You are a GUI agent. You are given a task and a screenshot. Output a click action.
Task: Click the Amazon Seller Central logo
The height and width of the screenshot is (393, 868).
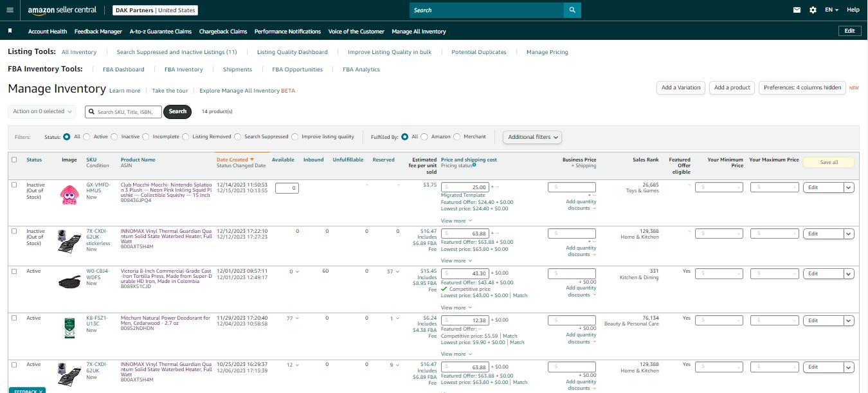point(62,10)
